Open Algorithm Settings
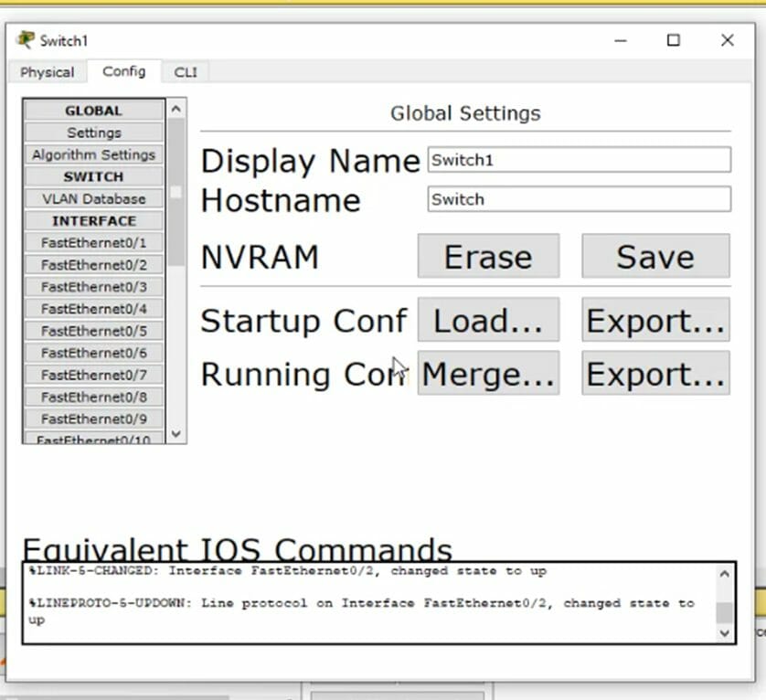Image resolution: width=766 pixels, height=700 pixels. point(93,154)
